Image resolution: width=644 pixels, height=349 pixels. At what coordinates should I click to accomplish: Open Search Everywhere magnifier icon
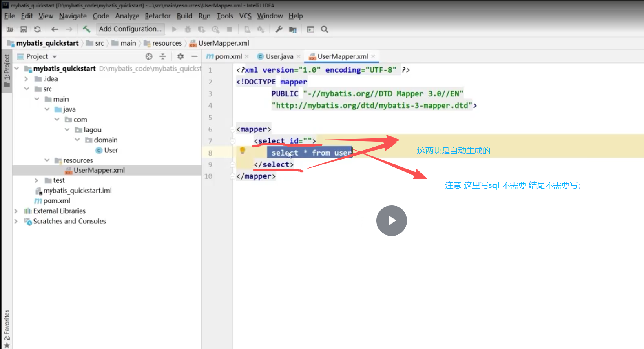325,29
